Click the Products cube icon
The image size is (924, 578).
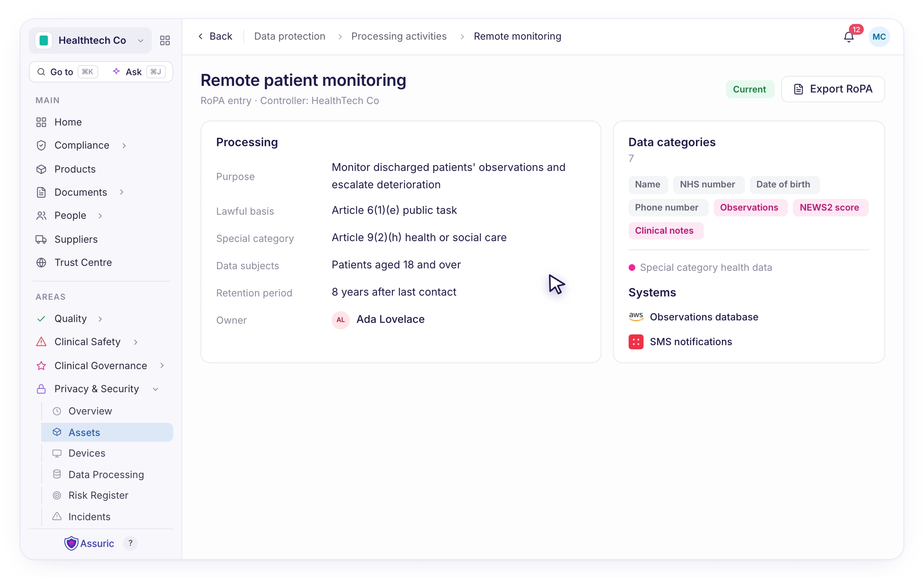coord(41,169)
